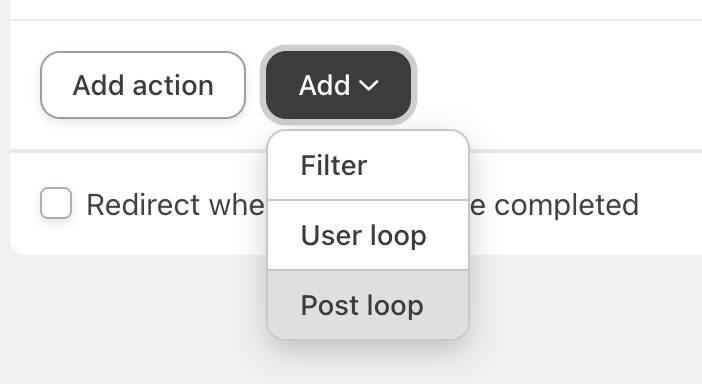Image resolution: width=702 pixels, height=384 pixels.
Task: Collapse the Add menu using its down arrow
Action: [369, 85]
